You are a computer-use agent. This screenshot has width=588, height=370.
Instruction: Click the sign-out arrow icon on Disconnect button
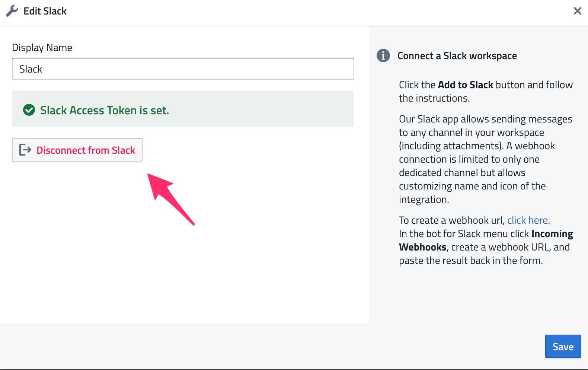(25, 150)
